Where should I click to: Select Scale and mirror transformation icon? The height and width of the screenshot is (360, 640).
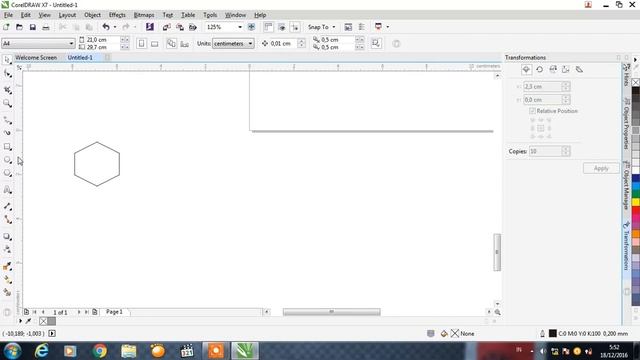pos(553,70)
